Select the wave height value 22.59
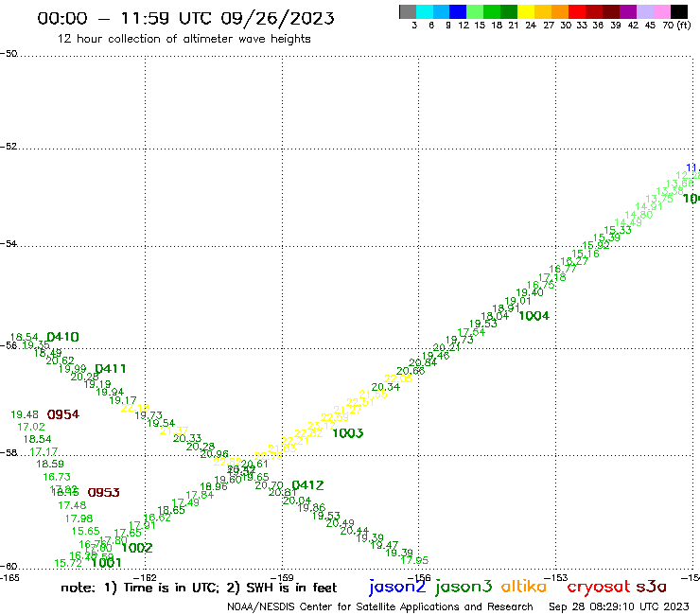 pos(334,417)
